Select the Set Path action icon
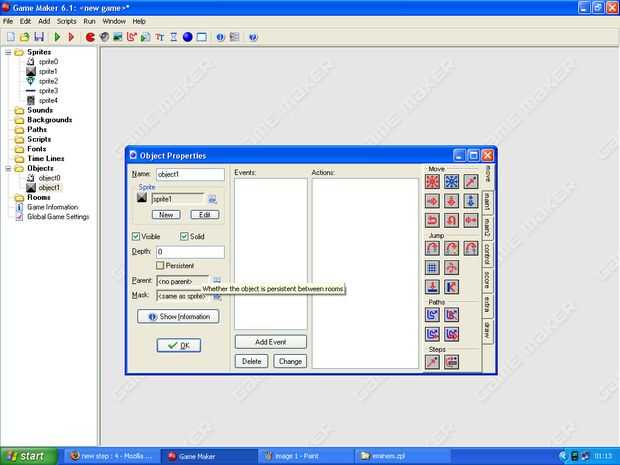This screenshot has width=620, height=465. coord(432,315)
